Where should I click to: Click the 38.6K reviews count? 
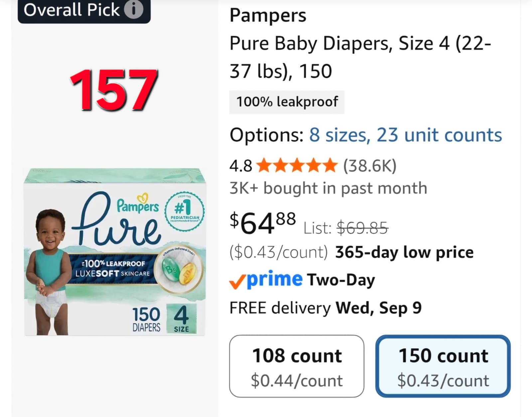(370, 165)
